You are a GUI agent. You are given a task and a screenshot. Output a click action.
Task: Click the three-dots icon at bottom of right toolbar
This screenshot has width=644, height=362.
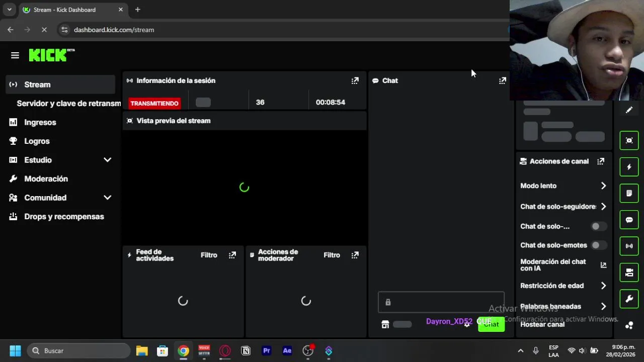coord(629,325)
